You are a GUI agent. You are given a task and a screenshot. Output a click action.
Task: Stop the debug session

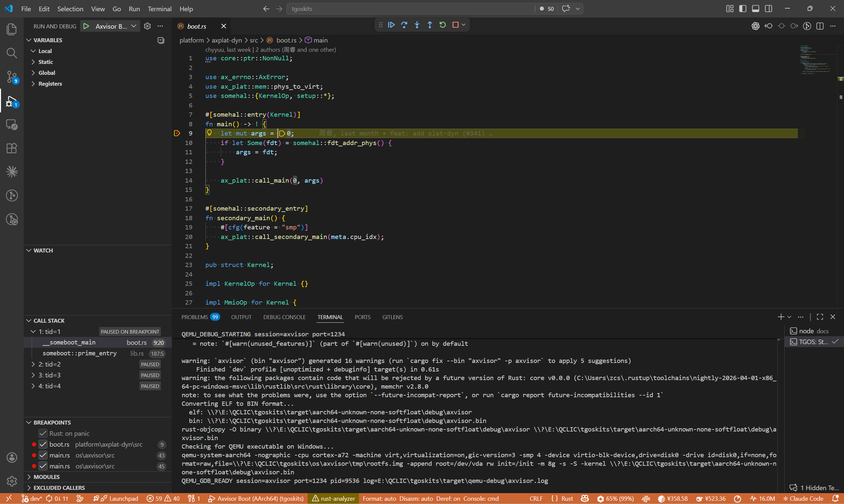tap(455, 25)
